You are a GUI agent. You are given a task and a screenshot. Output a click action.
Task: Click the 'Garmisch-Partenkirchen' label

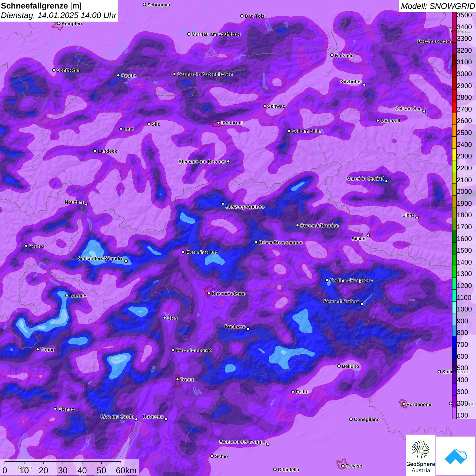(205, 74)
